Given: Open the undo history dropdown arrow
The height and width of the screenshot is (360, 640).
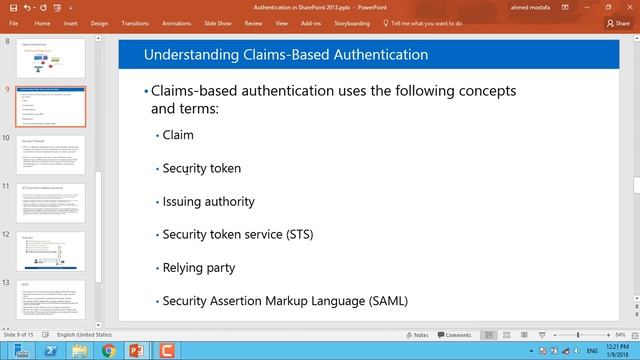Looking at the screenshot, I should pyautogui.click(x=34, y=8).
